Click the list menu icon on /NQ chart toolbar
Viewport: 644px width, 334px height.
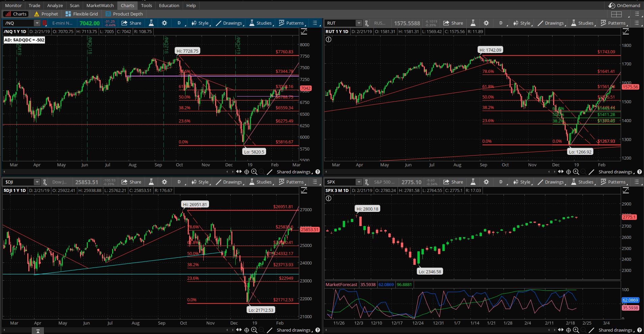[x=315, y=23]
